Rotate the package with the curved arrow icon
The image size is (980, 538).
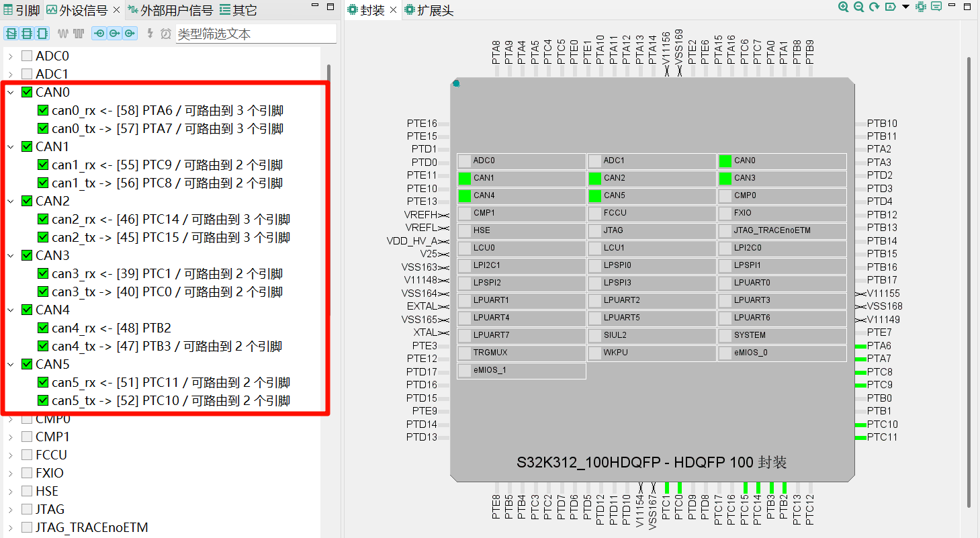point(874,7)
